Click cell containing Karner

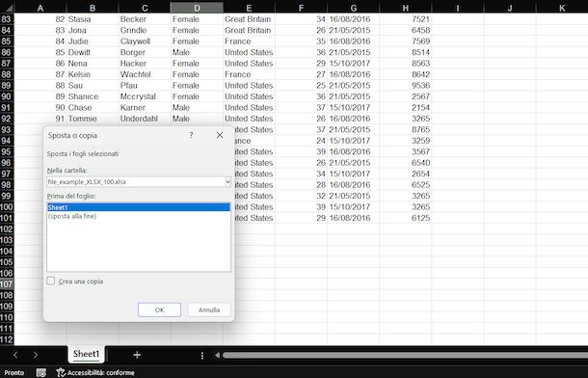pos(145,108)
